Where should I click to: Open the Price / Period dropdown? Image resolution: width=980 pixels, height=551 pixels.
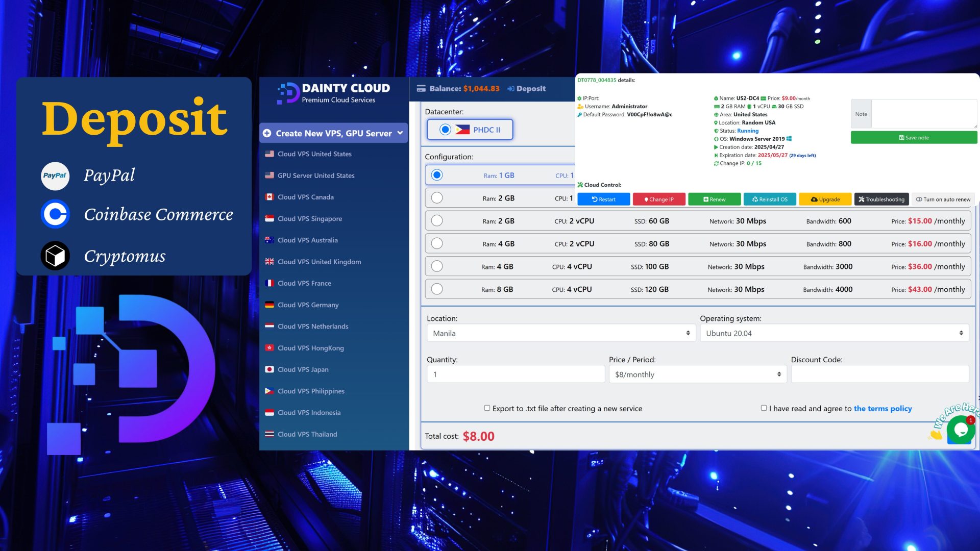tap(697, 374)
